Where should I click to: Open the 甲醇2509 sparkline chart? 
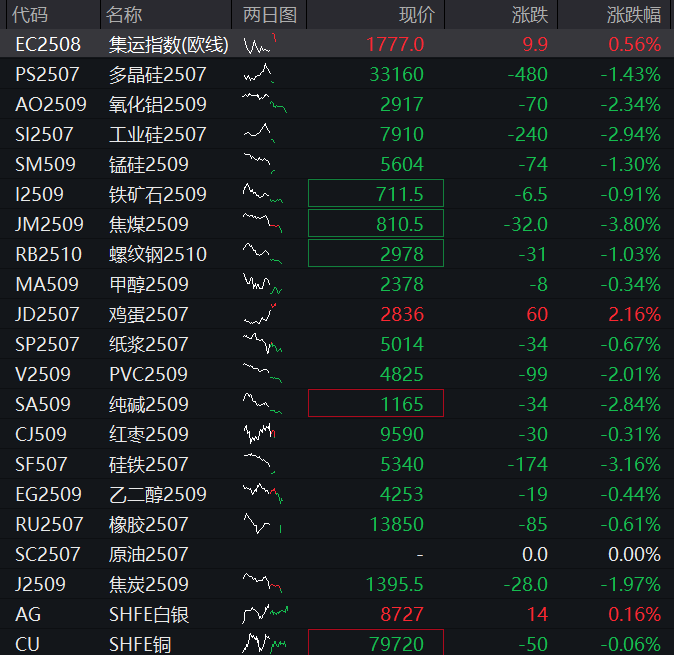[x=263, y=284]
